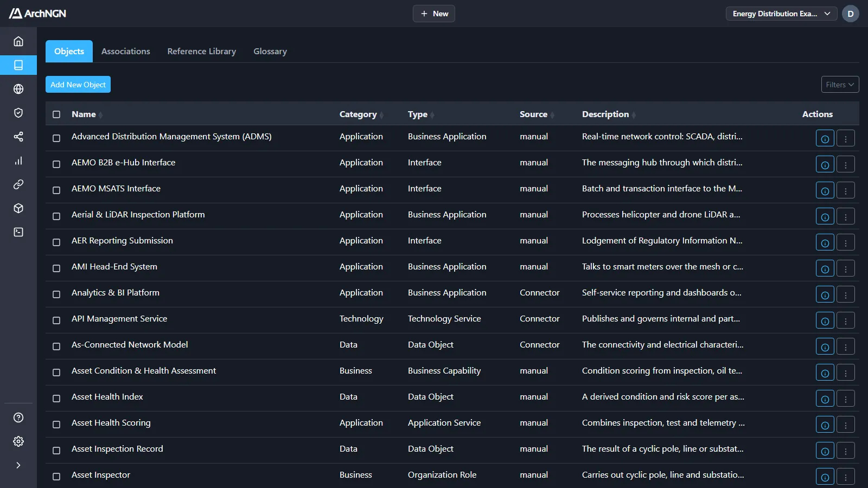
Task: Sort table by Type column header
Action: [421, 114]
